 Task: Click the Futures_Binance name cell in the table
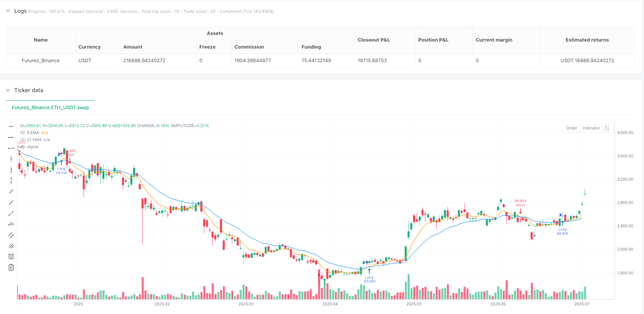click(x=40, y=61)
